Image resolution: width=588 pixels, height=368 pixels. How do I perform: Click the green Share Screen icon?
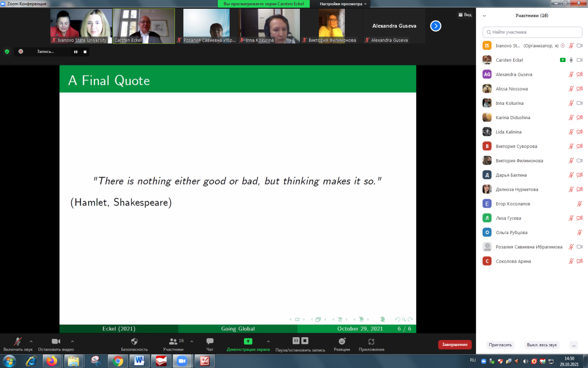point(248,341)
